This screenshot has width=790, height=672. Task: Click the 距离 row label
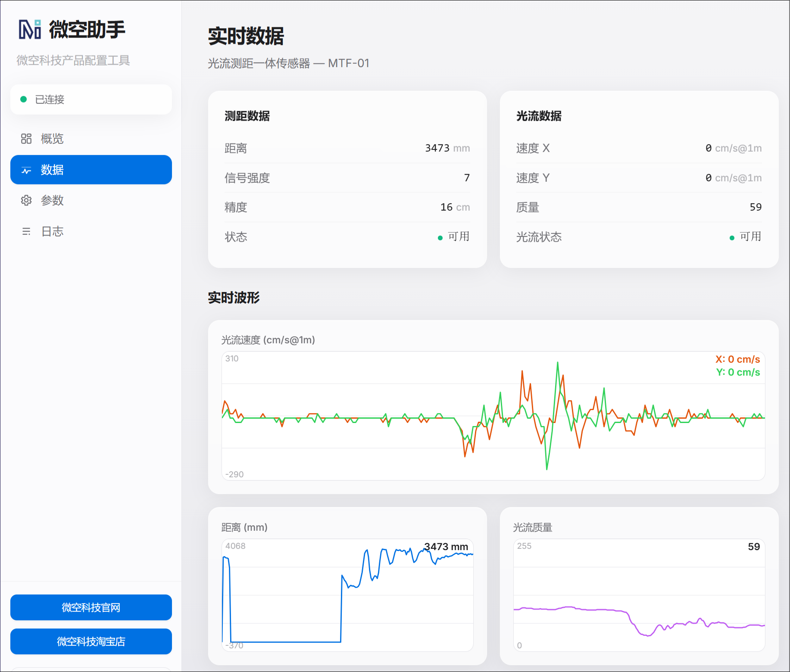[x=236, y=148]
